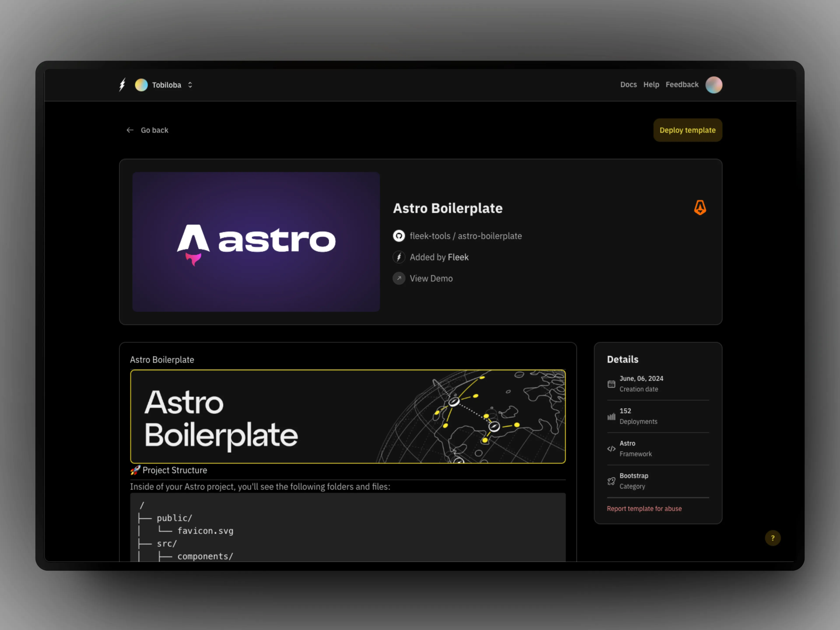Click the Astro Framework value

(627, 443)
